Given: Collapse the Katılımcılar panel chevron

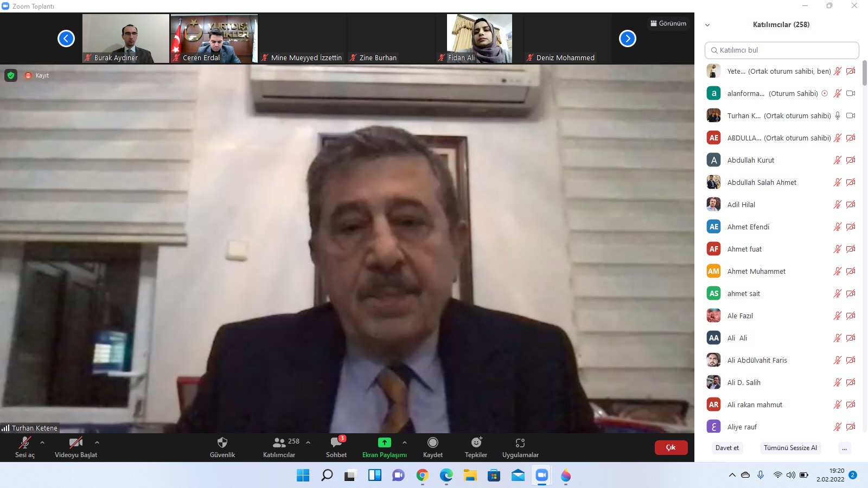Looking at the screenshot, I should click(707, 25).
